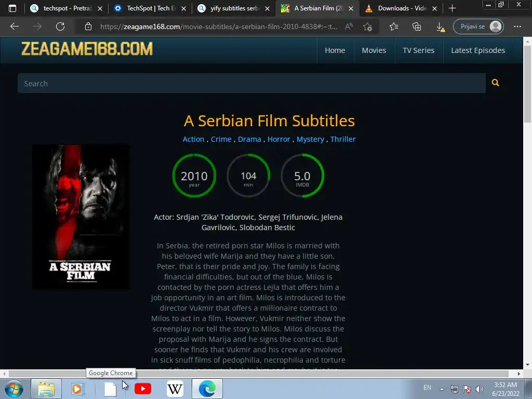Viewport: 532px width, 399px height.
Task: Open the Crime genre link
Action: [221, 139]
